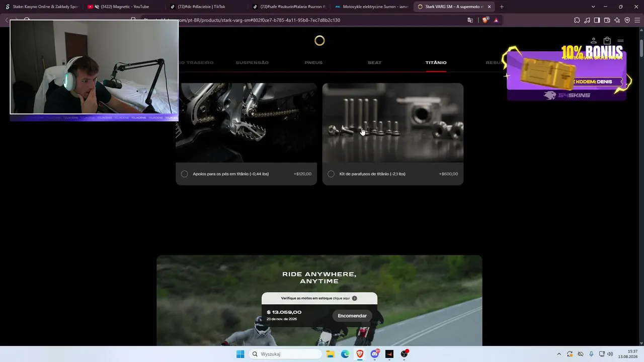This screenshot has height=362, width=644.
Task: Switch to the Motocykle elektryczne Surron tab
Action: pyautogui.click(x=371, y=7)
